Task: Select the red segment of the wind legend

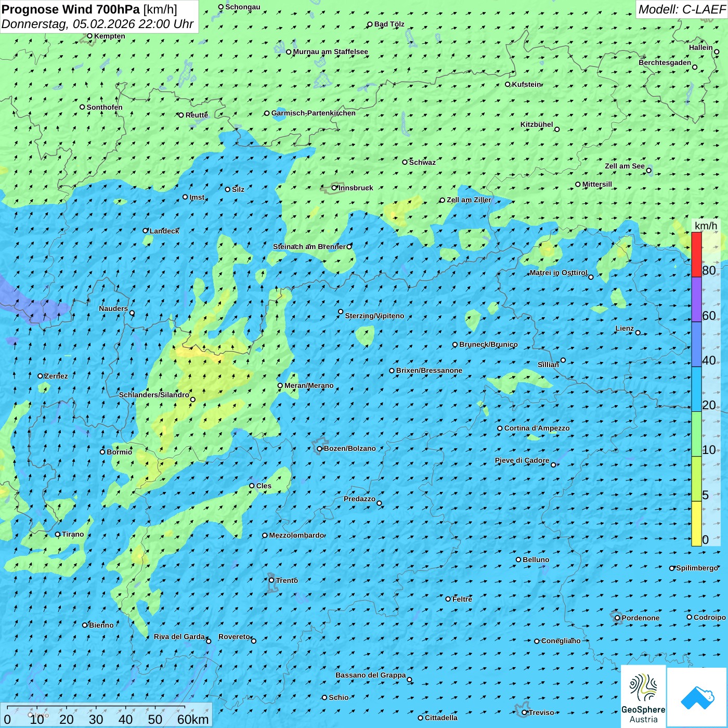Action: 696,254
